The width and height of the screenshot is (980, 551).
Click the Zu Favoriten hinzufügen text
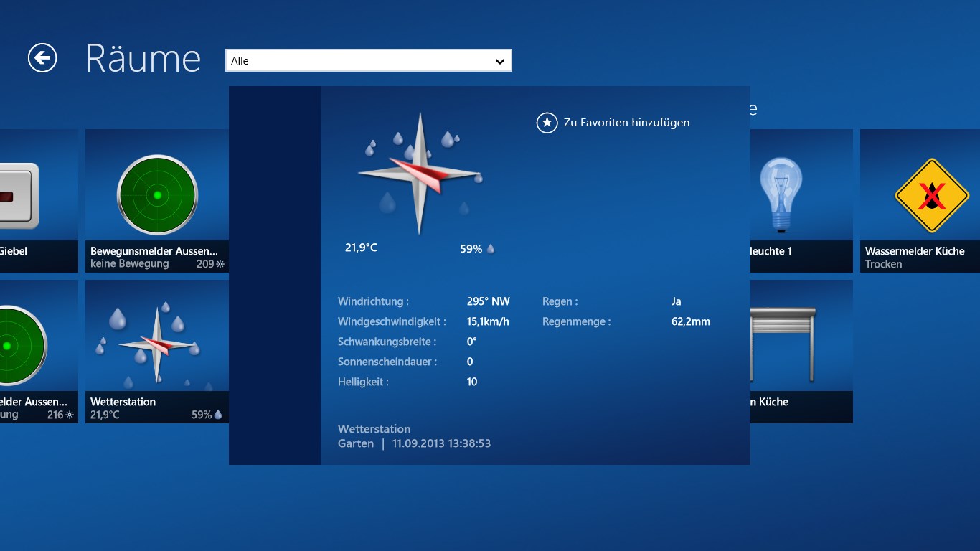point(626,123)
